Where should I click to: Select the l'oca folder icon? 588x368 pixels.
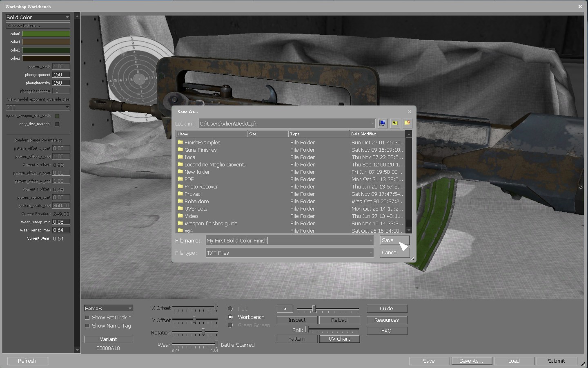[180, 157]
